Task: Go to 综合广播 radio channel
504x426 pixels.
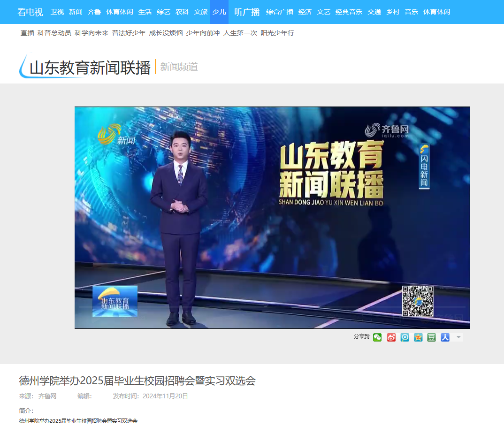Action: 280,12
